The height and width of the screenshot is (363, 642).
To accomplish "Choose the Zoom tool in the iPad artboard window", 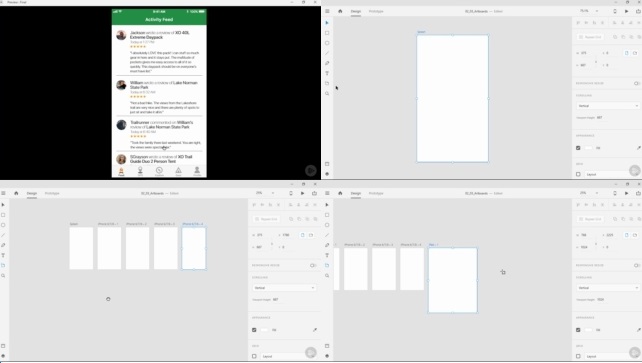I will pos(327,275).
